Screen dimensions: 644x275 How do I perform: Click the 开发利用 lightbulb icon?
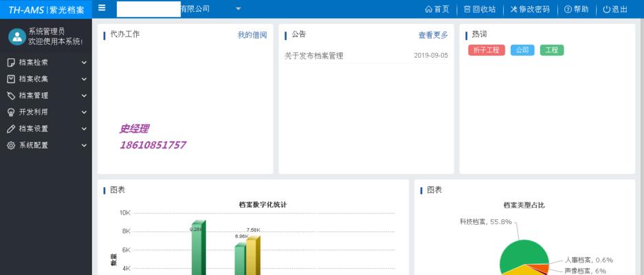(11, 112)
